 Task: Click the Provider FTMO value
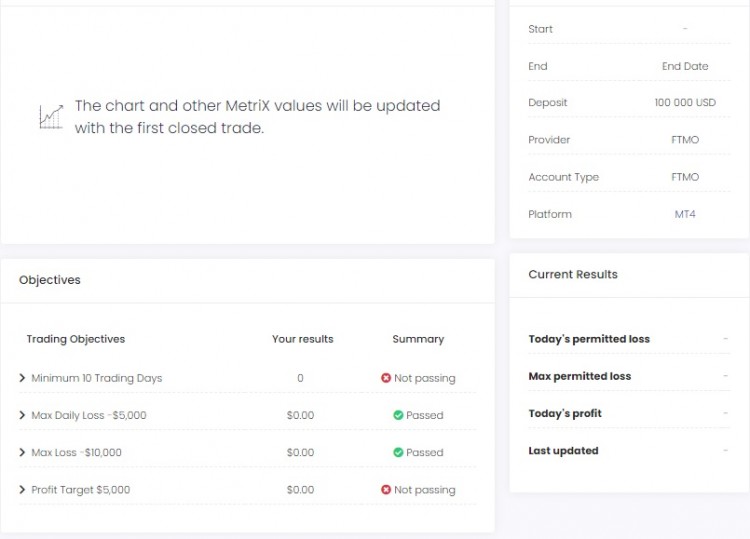tap(685, 140)
